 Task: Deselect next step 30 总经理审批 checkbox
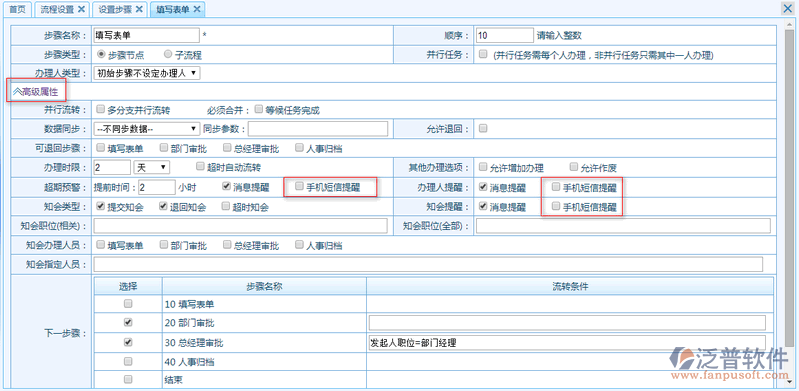click(x=128, y=342)
